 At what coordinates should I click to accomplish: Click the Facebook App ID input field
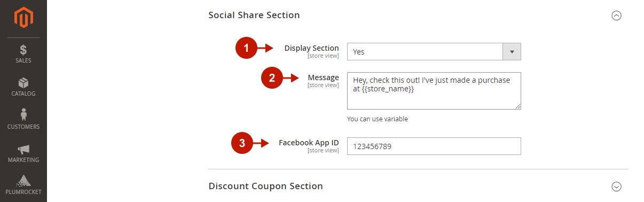click(x=434, y=146)
